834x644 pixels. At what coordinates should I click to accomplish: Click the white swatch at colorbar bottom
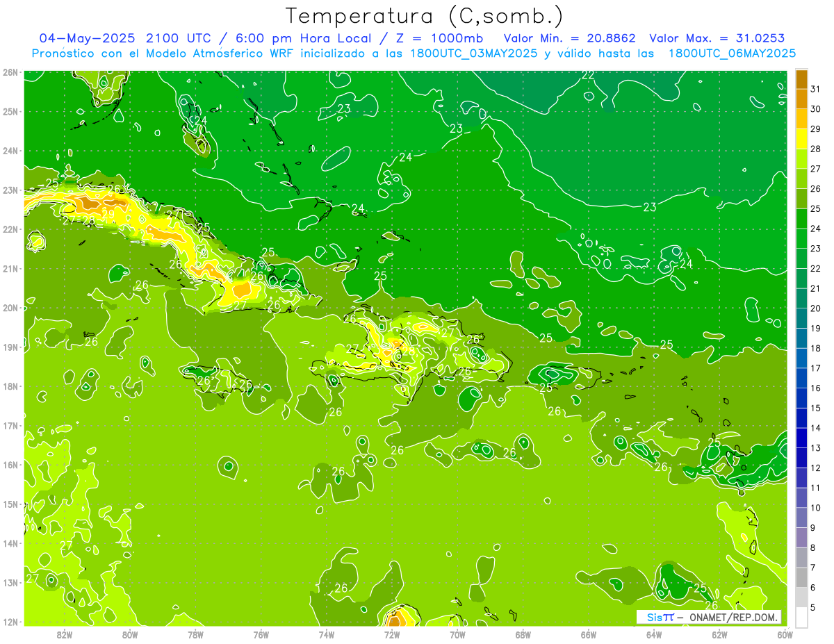tap(801, 617)
